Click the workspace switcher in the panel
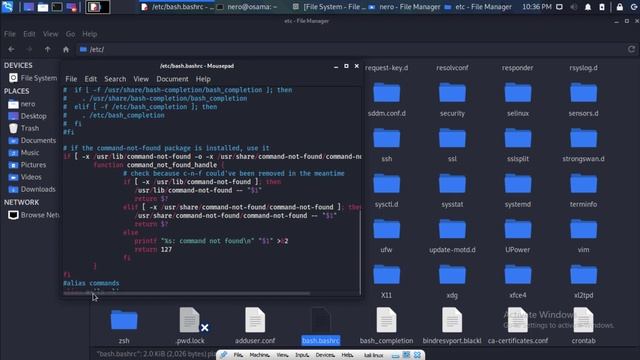 98,7
